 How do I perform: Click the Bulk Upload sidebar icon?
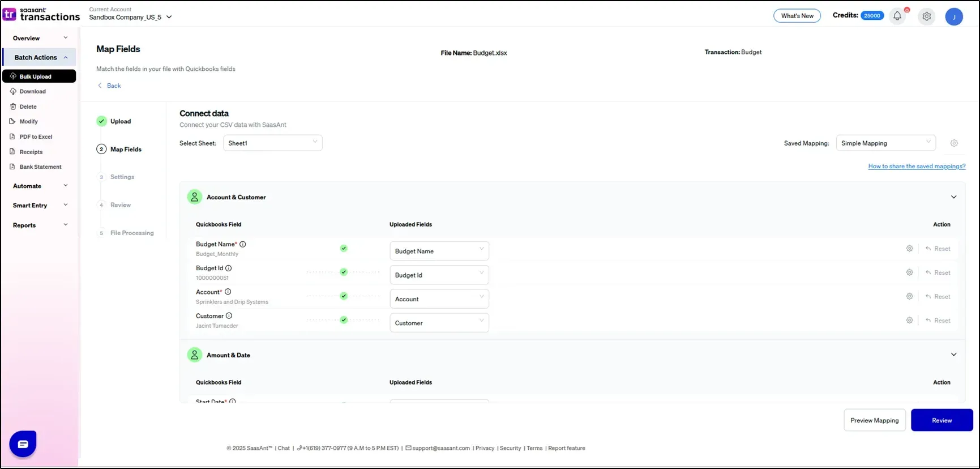[x=13, y=76]
